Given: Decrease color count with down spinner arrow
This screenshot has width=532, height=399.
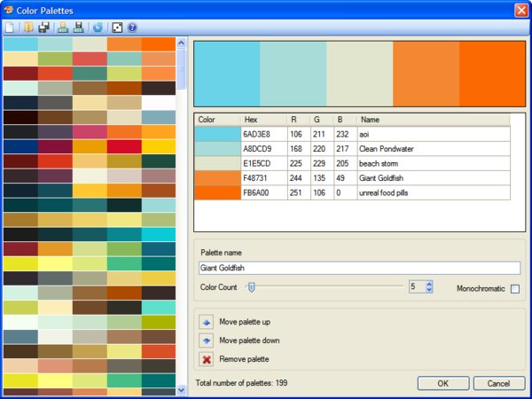Looking at the screenshot, I should point(429,291).
